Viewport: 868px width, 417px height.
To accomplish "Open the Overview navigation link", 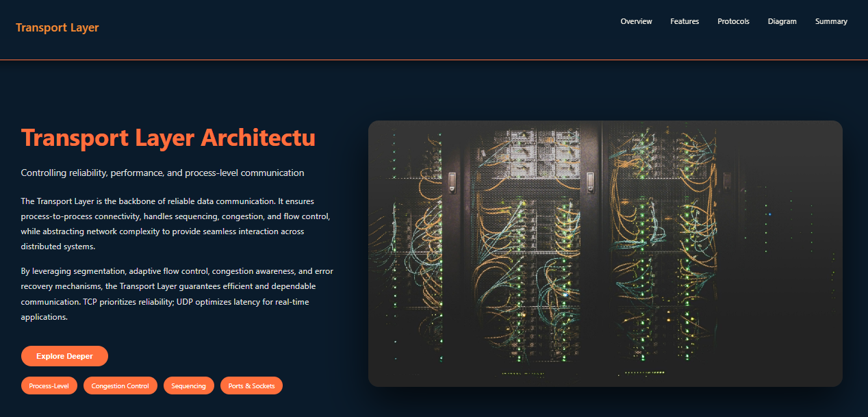I will (x=636, y=21).
